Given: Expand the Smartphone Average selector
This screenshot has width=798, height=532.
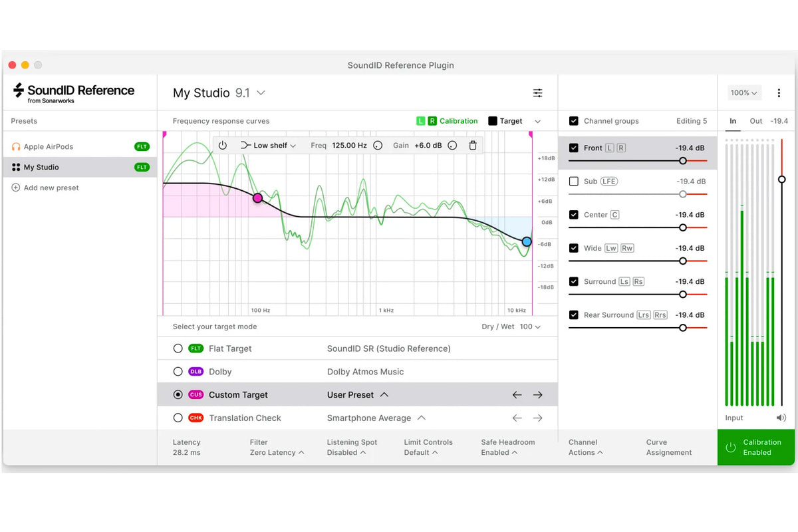Looking at the screenshot, I should pos(376,418).
